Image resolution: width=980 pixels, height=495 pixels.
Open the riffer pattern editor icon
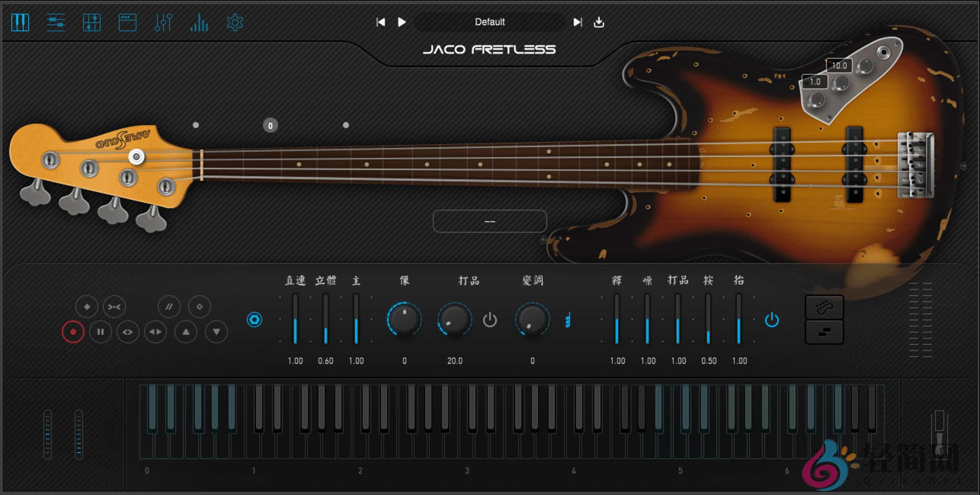click(x=91, y=22)
